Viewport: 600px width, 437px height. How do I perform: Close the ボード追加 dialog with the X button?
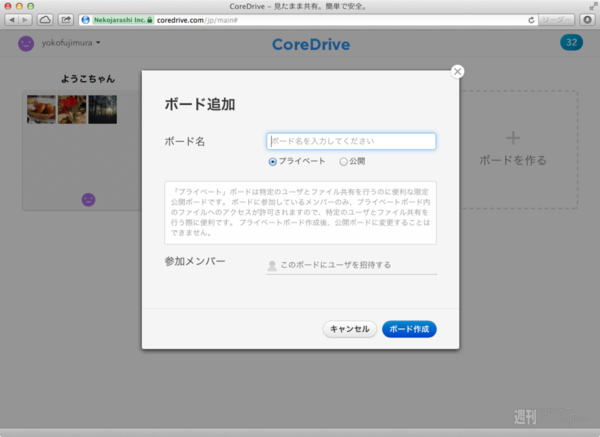(457, 72)
